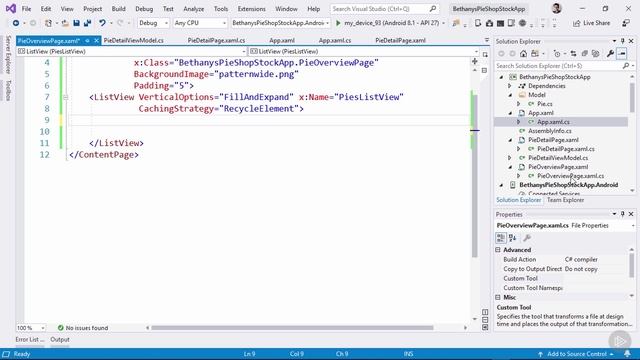Click Add to Source Control in status bar
This screenshot has width=640, height=360.
(576, 354)
